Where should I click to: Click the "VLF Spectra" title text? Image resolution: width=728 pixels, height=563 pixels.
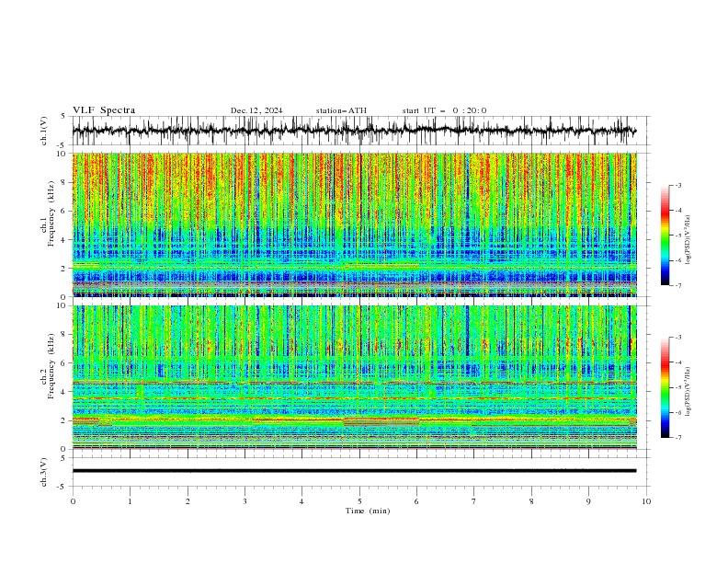(x=104, y=110)
